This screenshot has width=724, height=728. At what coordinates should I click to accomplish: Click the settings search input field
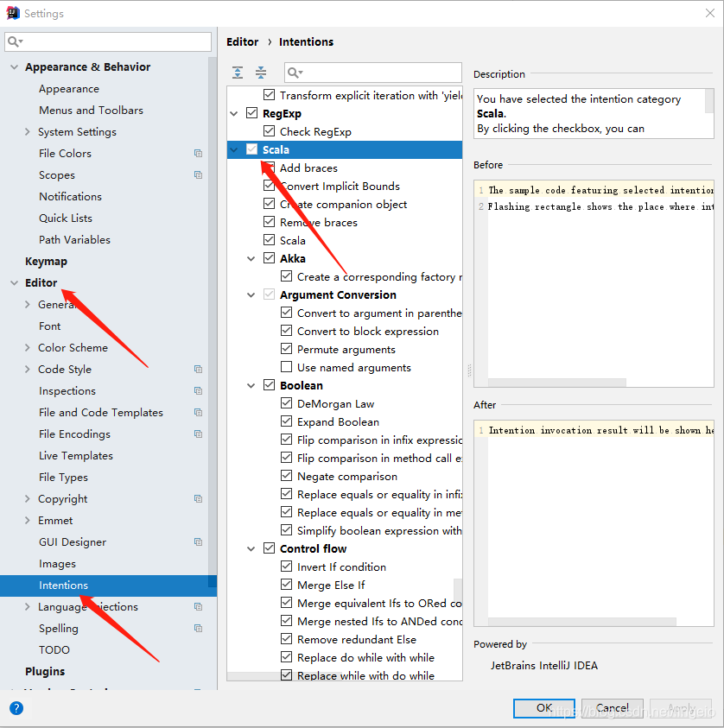coord(108,41)
